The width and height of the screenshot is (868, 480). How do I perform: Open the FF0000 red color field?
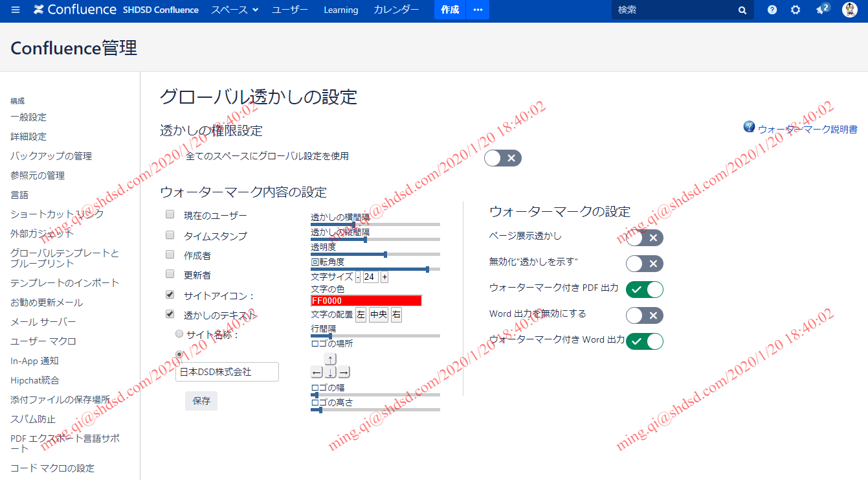pos(366,301)
